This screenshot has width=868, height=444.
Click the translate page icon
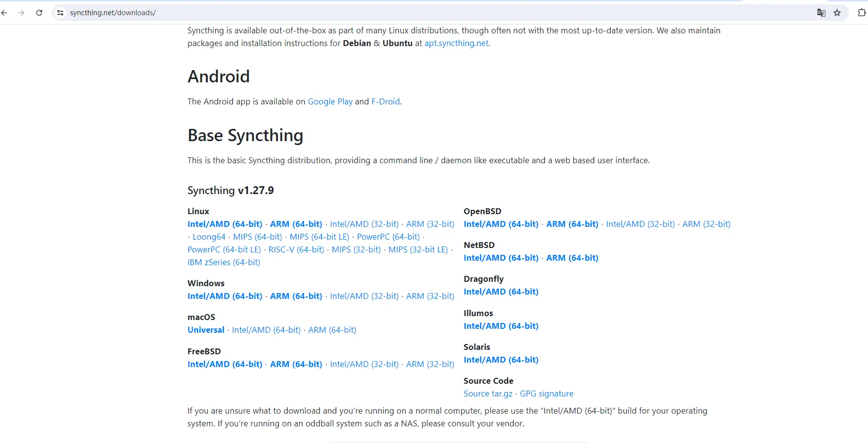tap(821, 13)
